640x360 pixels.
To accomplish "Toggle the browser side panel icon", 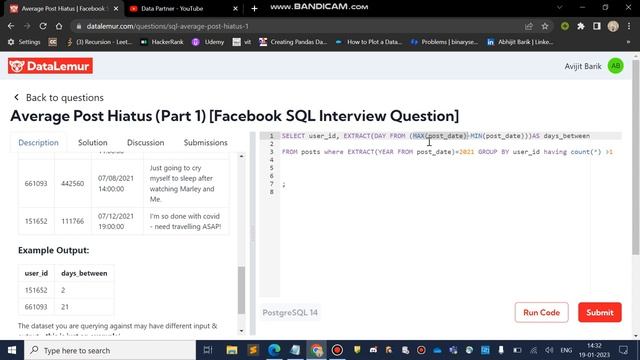I will tap(597, 26).
